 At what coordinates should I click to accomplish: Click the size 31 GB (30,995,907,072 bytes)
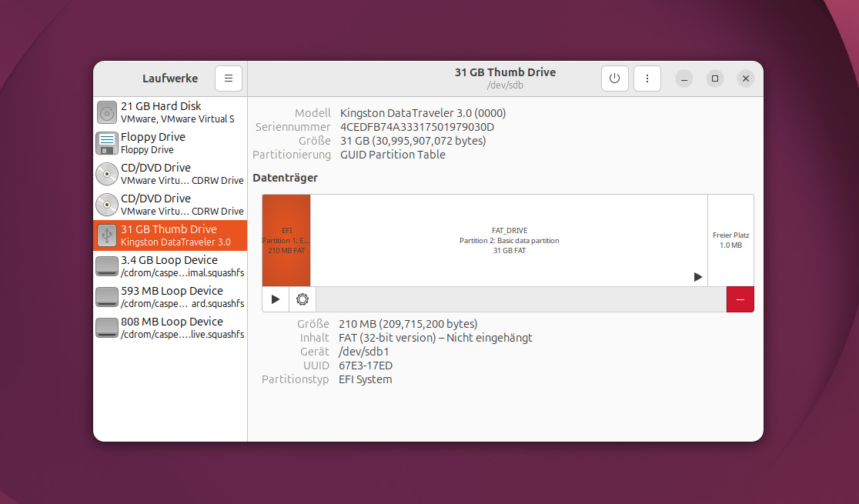[x=413, y=141]
